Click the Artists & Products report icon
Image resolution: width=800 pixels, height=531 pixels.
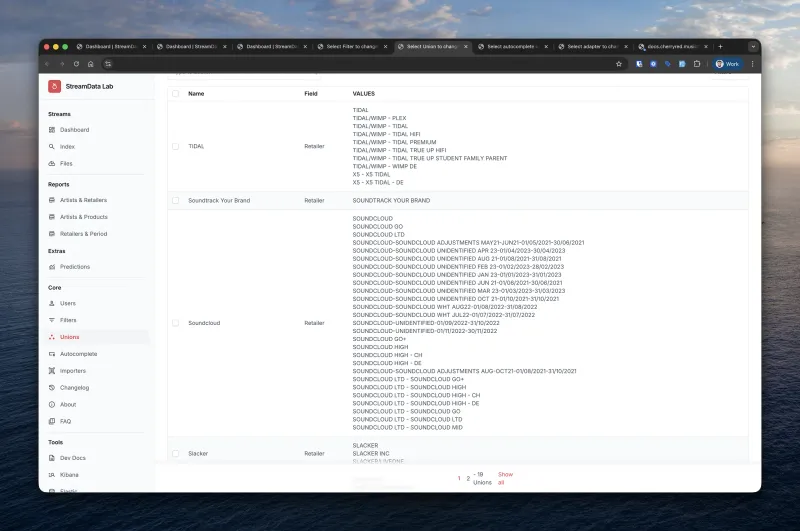click(x=52, y=217)
